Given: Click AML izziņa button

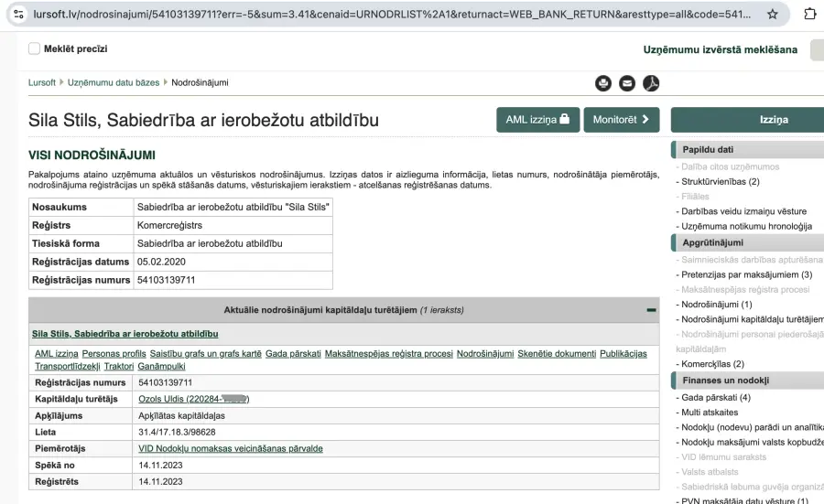Looking at the screenshot, I should point(537,120).
